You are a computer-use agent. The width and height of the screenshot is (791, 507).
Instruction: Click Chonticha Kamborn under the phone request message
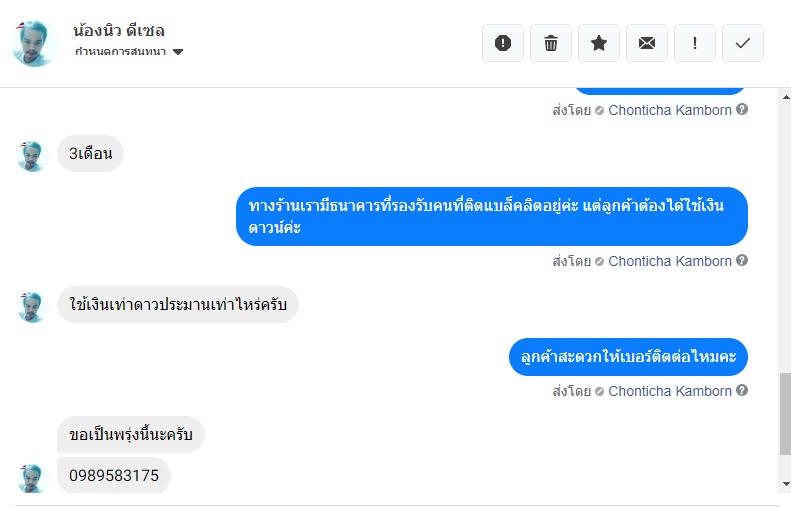pos(670,391)
